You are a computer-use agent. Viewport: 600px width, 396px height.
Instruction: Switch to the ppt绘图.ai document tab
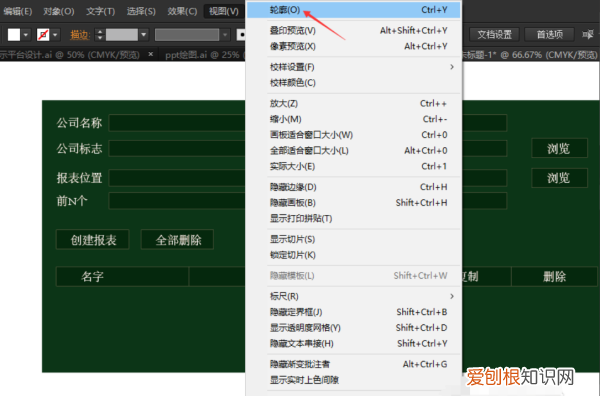202,55
